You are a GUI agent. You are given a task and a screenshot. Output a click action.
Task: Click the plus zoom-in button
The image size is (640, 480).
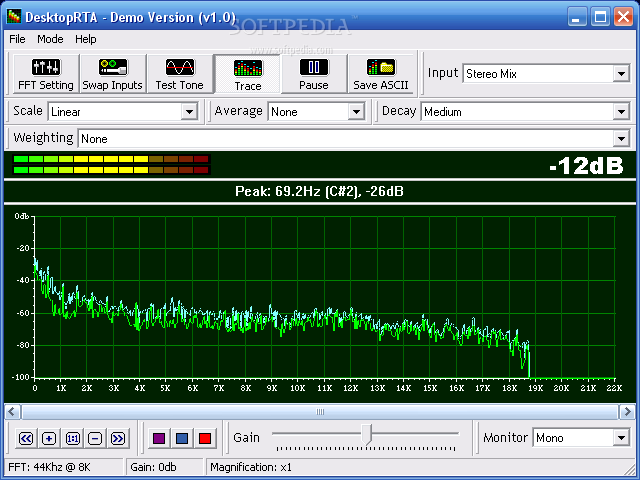point(49,438)
